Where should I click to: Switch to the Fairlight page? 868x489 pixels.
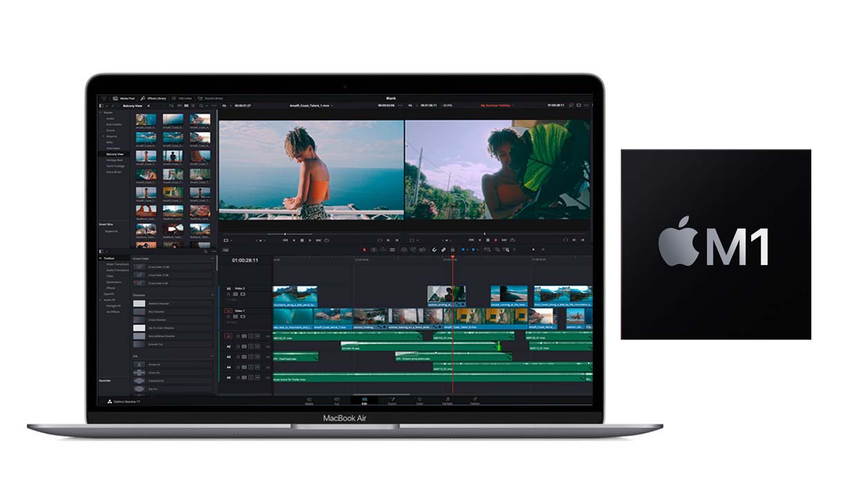[x=447, y=401]
